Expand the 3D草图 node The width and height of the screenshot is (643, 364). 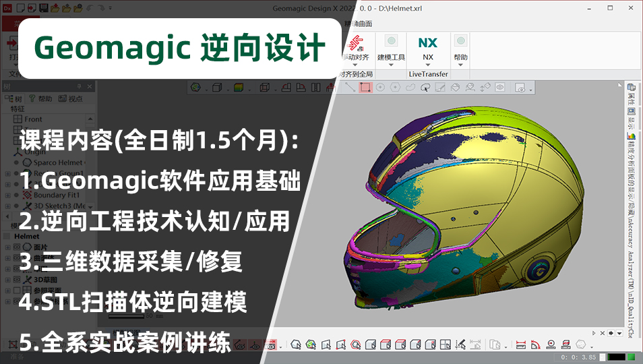point(8,280)
